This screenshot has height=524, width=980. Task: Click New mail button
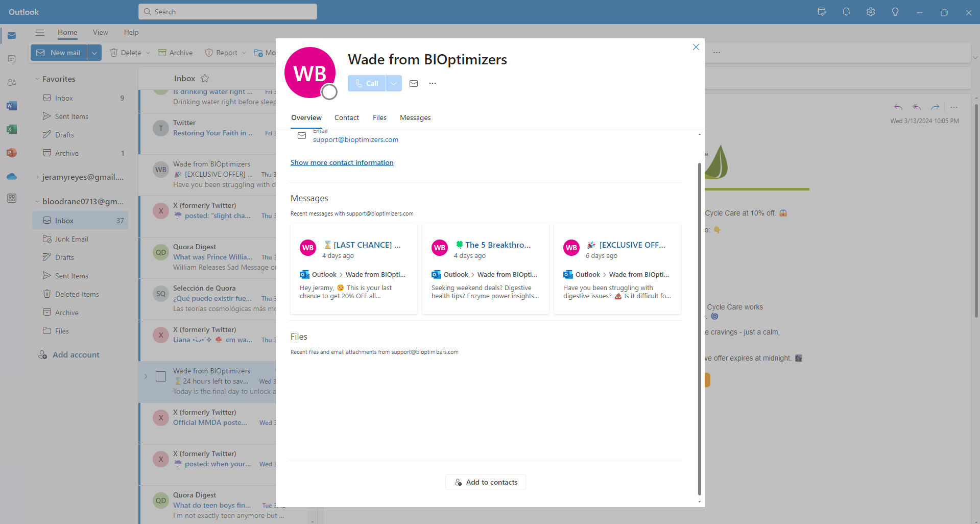pos(59,53)
